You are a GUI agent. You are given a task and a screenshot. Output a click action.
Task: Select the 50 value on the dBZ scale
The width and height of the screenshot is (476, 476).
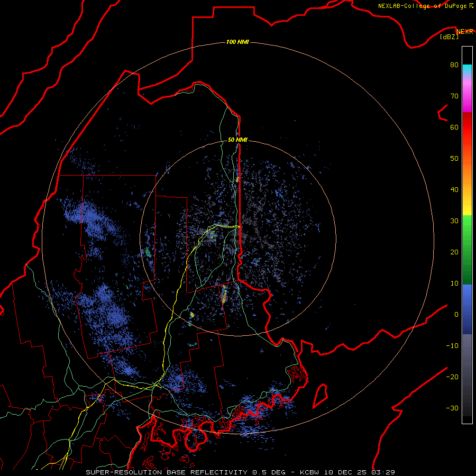[454, 159]
